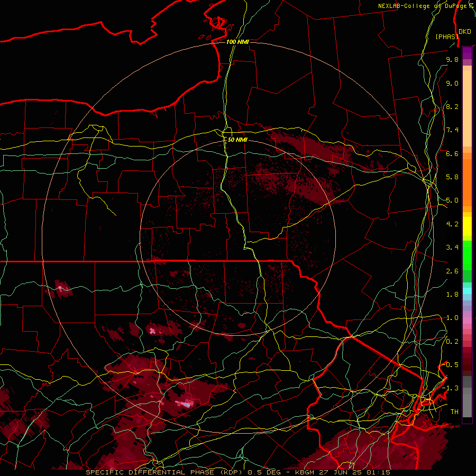Image resolution: width=476 pixels, height=476 pixels.
Task: Click the 8.2 legend value
Action: [452, 106]
